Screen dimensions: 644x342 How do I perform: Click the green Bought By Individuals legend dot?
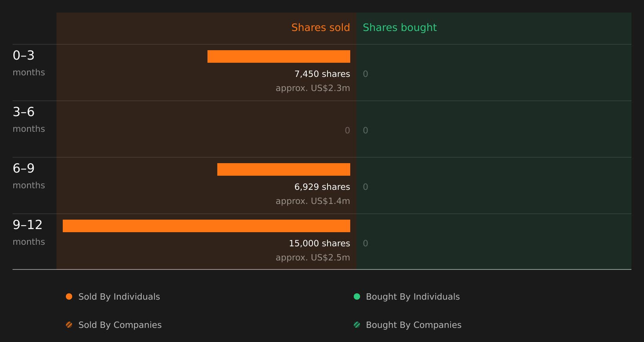pyautogui.click(x=357, y=297)
